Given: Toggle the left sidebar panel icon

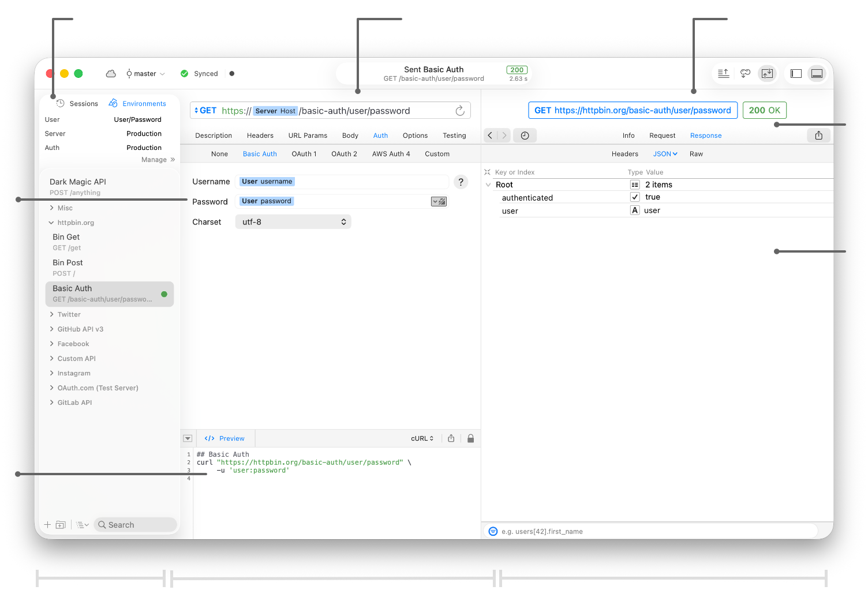Looking at the screenshot, I should [796, 73].
